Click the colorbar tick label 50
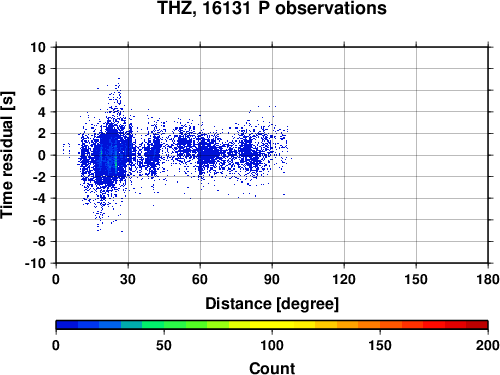Screen dimensions: 500x375 tap(164, 346)
